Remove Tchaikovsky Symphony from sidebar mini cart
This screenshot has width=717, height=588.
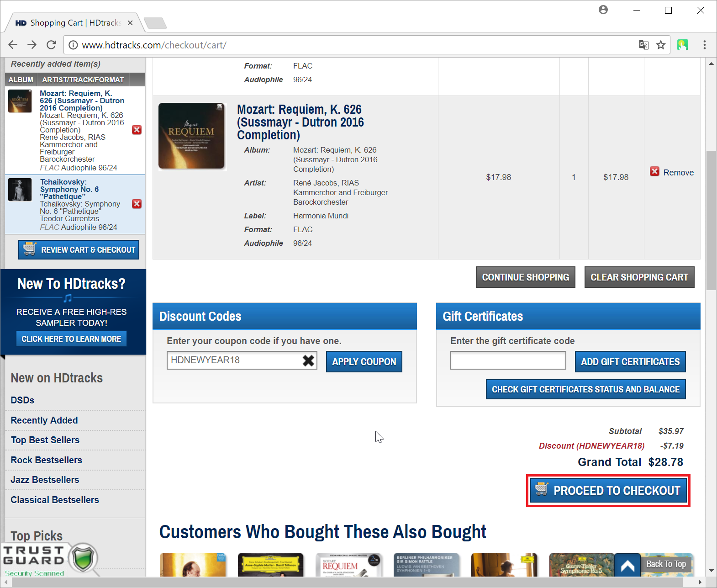pyautogui.click(x=137, y=204)
